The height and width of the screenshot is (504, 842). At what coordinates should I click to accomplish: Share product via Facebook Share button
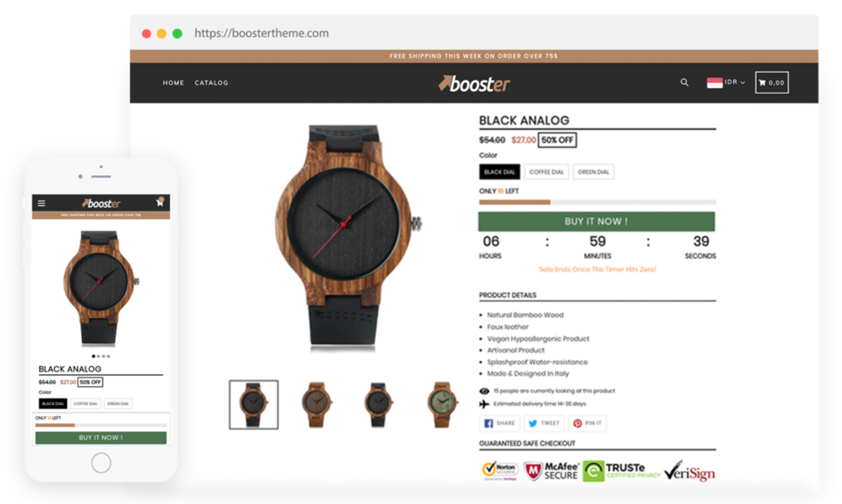coord(499,424)
